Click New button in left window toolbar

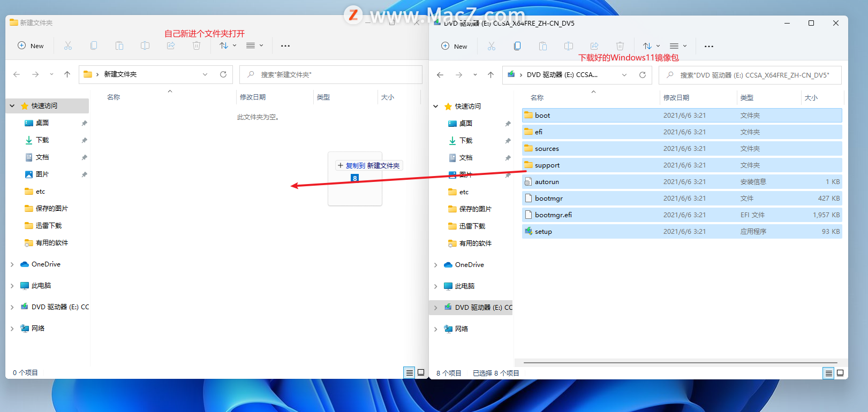[x=31, y=45]
